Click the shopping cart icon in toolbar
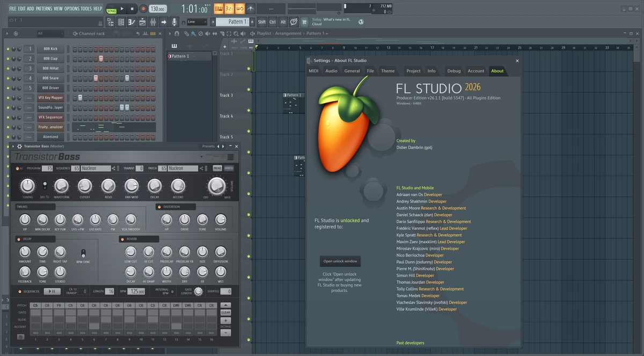This screenshot has width=644, height=356. 304,22
